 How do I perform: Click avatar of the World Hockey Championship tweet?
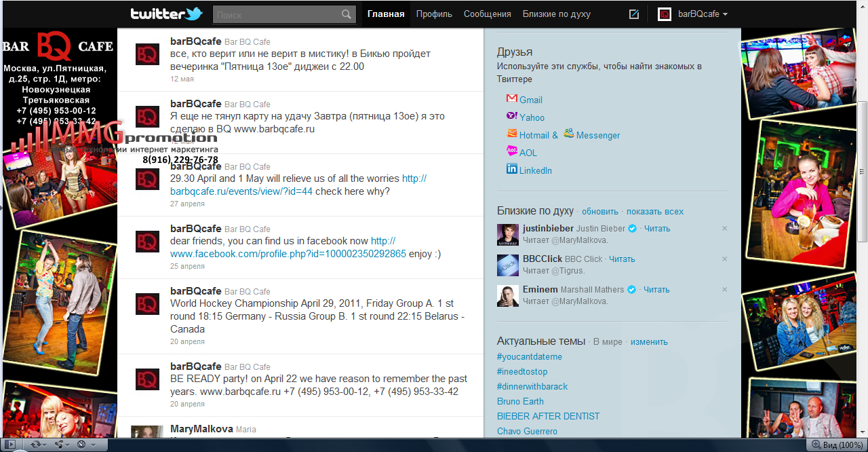147,304
